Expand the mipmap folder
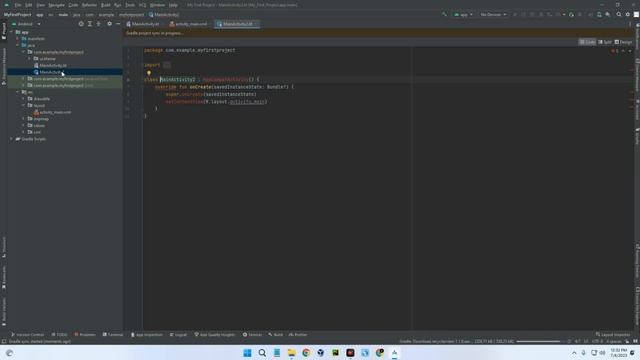640x360 pixels. point(23,119)
